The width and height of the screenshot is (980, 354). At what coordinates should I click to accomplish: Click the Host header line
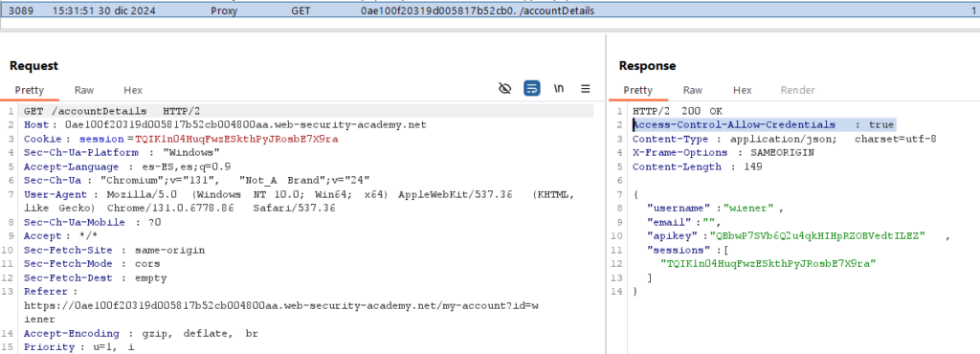pos(225,125)
